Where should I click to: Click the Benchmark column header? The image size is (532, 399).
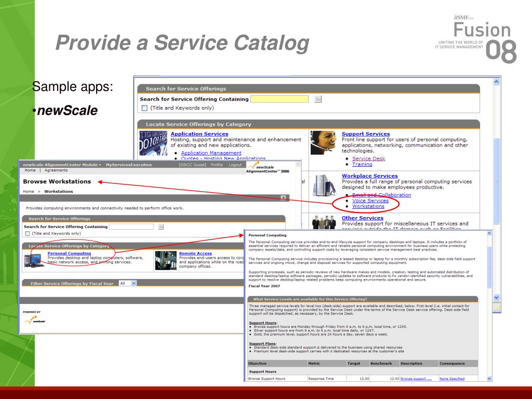click(381, 363)
